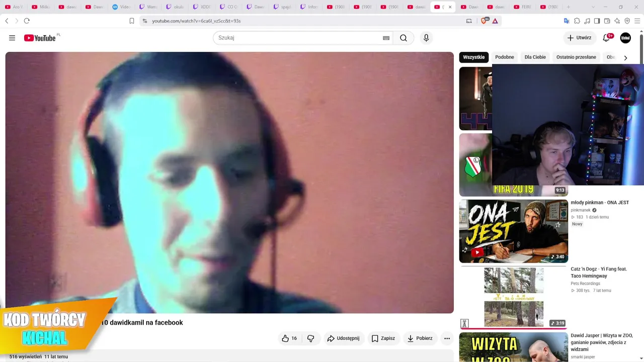644x362 pixels.
Task: Like the video with thumbs up
Action: coord(289,338)
